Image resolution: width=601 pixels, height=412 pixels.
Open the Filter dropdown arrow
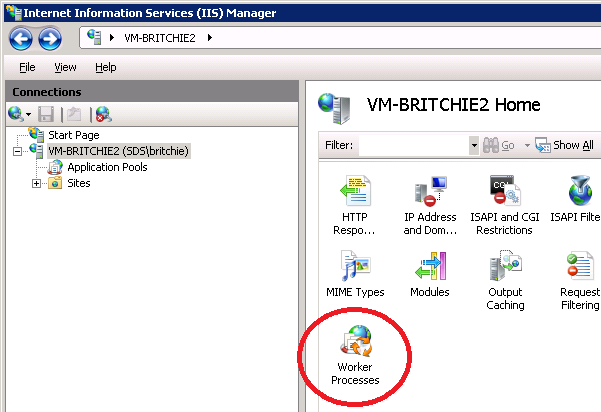point(474,146)
